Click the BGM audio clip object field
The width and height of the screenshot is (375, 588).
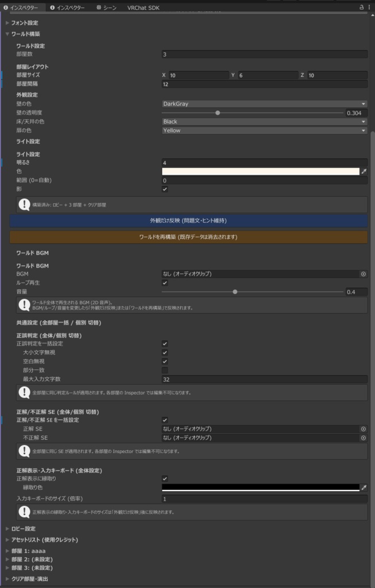point(261,274)
